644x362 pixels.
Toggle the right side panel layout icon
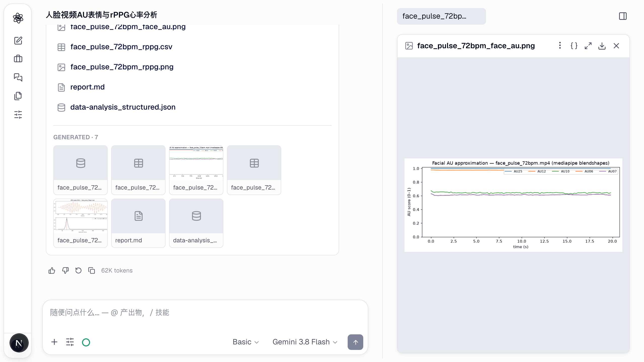[623, 16]
